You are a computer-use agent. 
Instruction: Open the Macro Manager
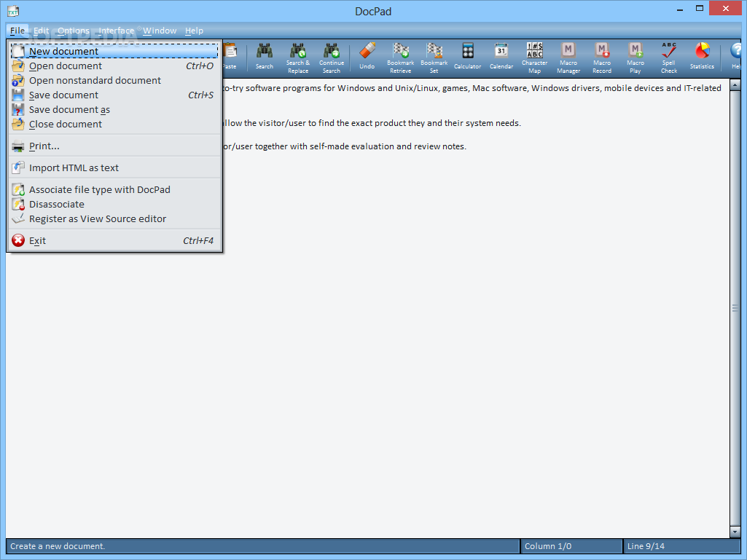568,58
